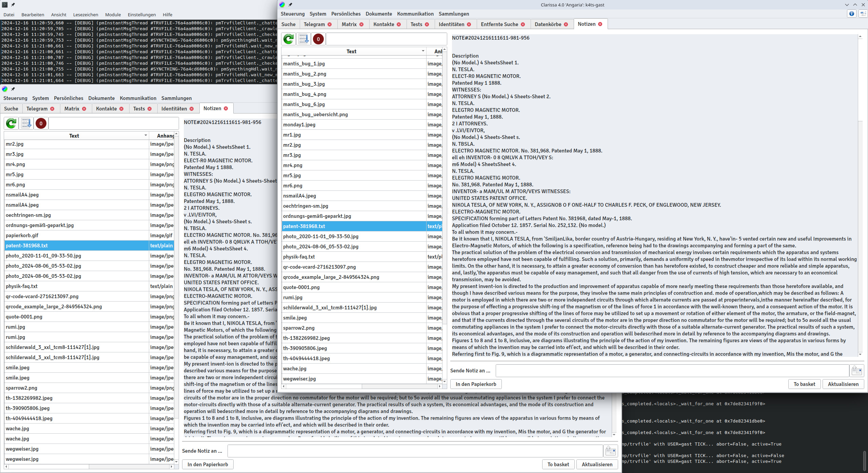Close the Matrix tab in back Clarissa window
The width and height of the screenshot is (868, 473).
pyautogui.click(x=84, y=109)
